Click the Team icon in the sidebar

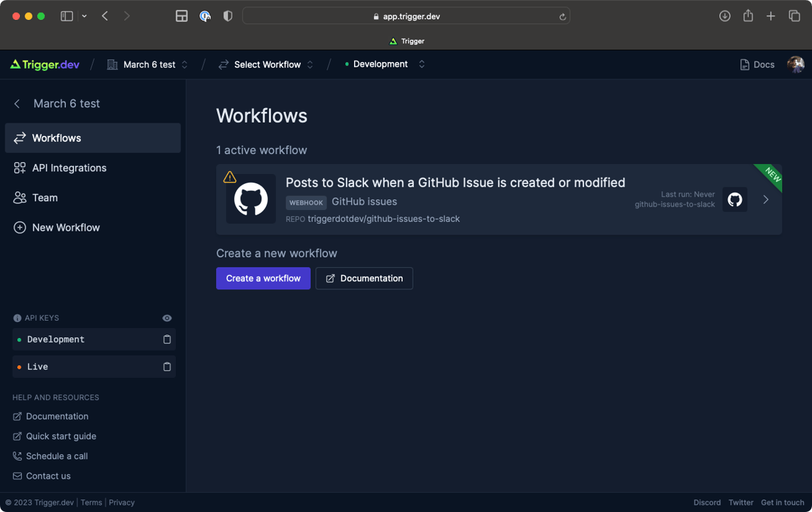tap(17, 197)
